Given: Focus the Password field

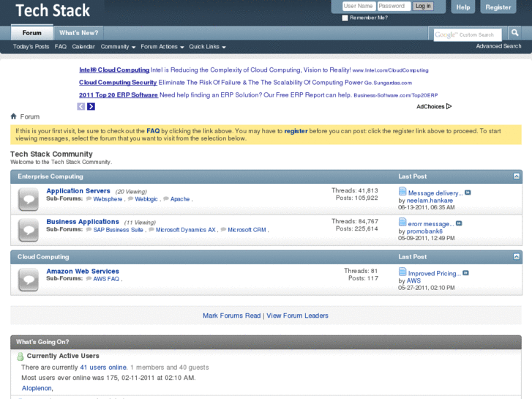Looking at the screenshot, I should pyautogui.click(x=394, y=6).
